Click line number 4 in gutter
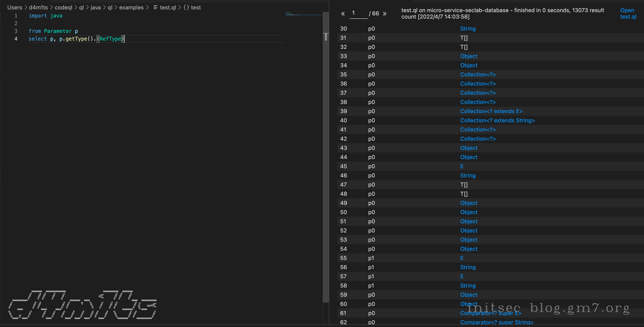The image size is (644, 327). 16,39
